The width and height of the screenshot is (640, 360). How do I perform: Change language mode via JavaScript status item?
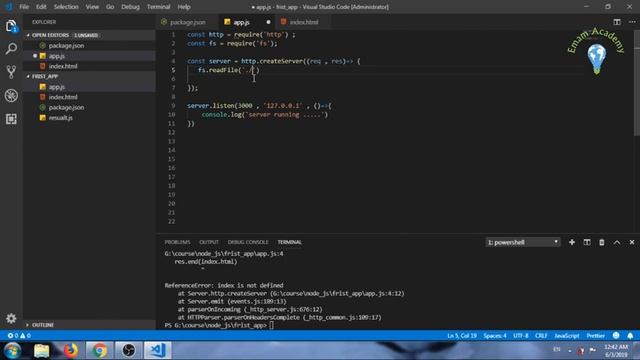[567, 336]
